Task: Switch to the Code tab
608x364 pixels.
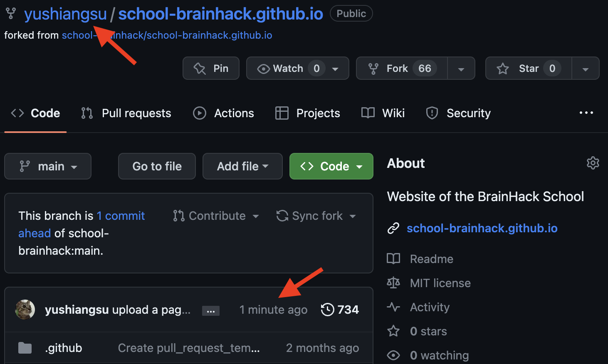Action: [x=35, y=113]
